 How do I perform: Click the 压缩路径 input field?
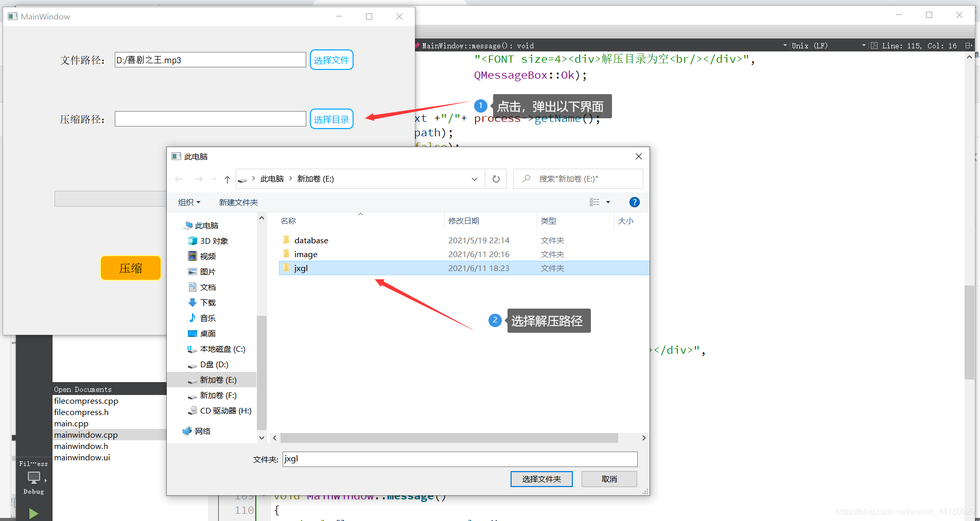pyautogui.click(x=210, y=119)
